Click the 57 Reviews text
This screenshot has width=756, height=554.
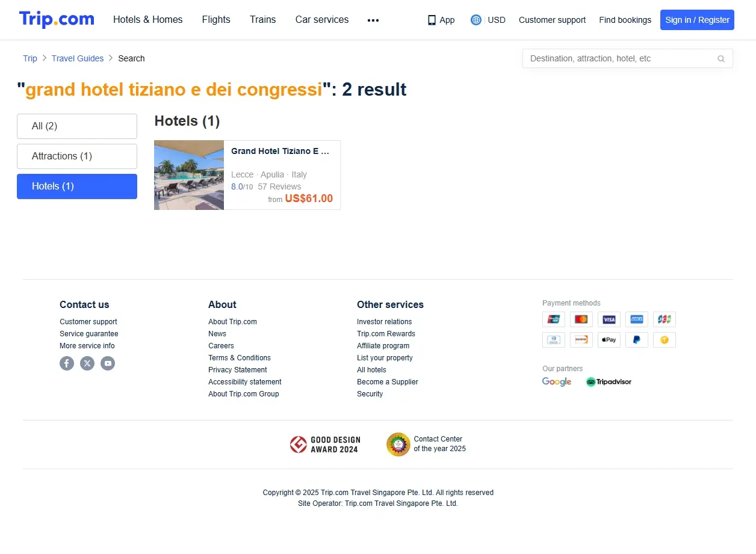point(279,186)
